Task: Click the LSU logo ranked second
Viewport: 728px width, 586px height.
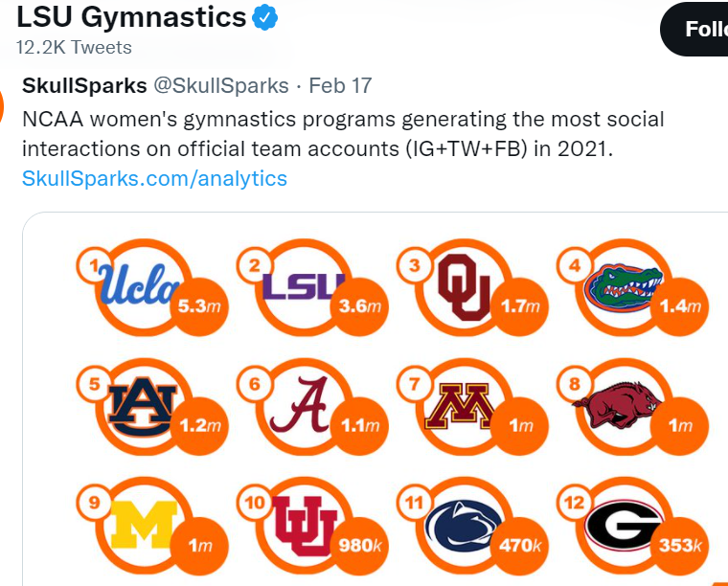Action: coord(302,284)
